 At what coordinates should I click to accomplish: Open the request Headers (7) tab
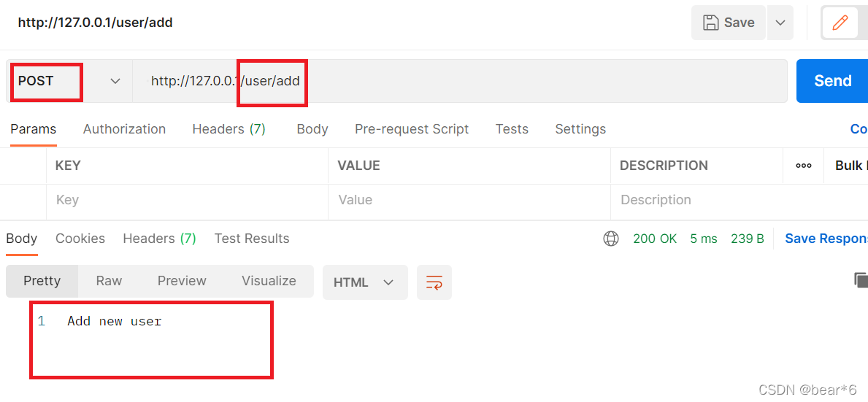[x=228, y=129]
